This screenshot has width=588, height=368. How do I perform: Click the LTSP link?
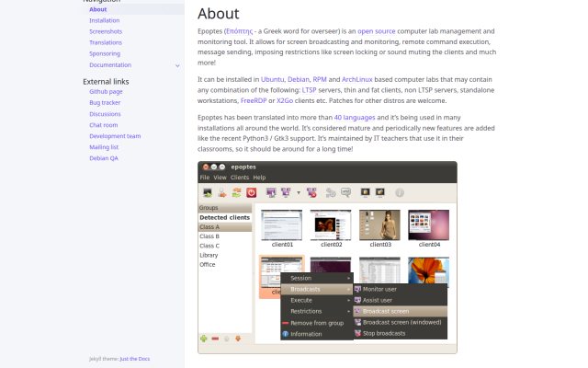309,90
